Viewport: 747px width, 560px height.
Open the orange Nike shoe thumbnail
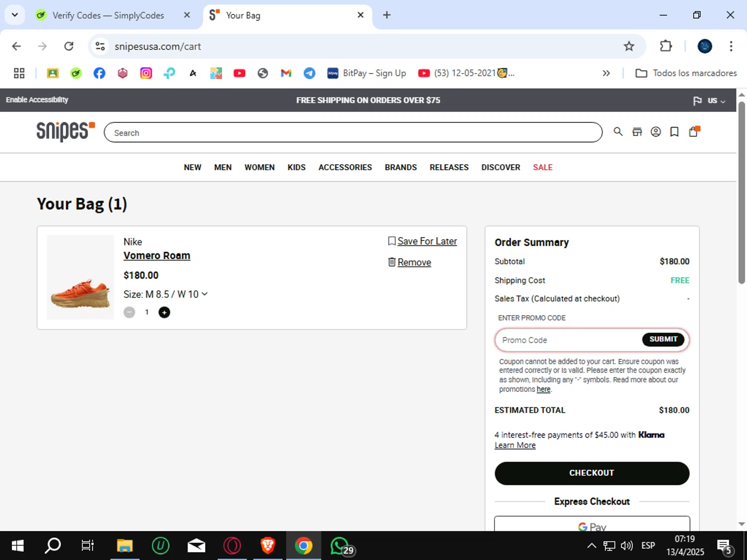point(80,277)
